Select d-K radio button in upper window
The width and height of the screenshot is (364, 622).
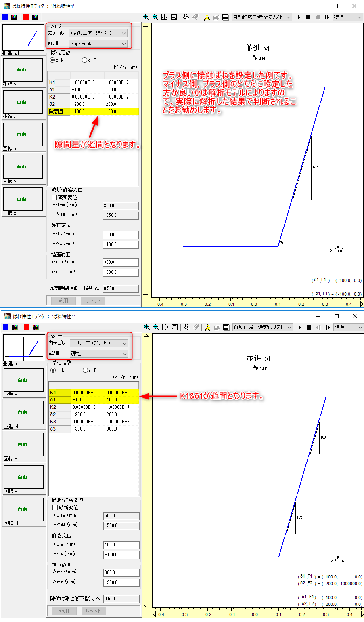pos(52,60)
